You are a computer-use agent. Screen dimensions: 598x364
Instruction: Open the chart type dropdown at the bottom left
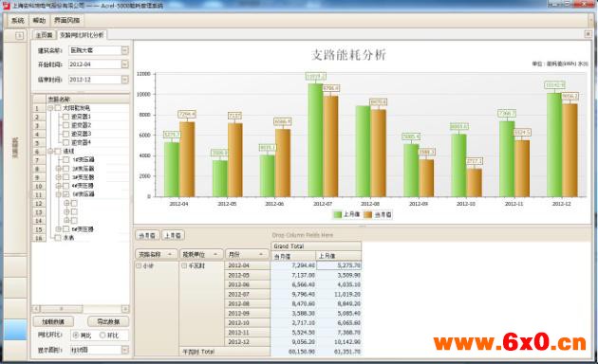pos(125,350)
